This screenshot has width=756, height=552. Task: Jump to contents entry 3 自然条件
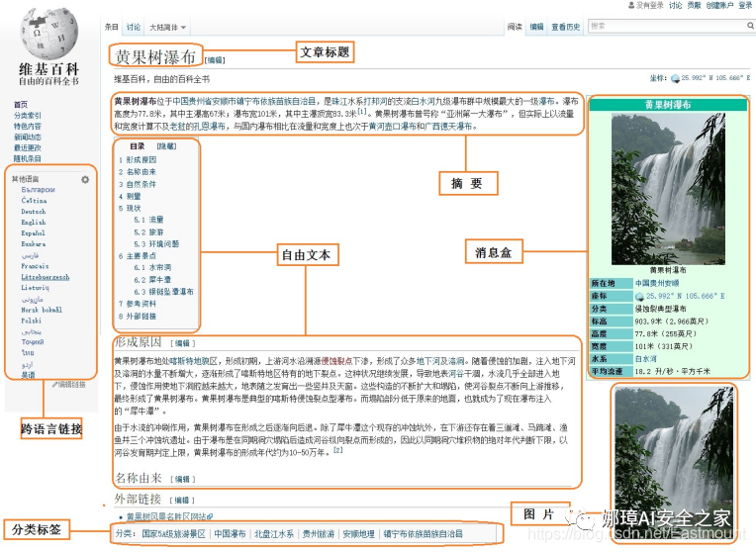point(138,184)
